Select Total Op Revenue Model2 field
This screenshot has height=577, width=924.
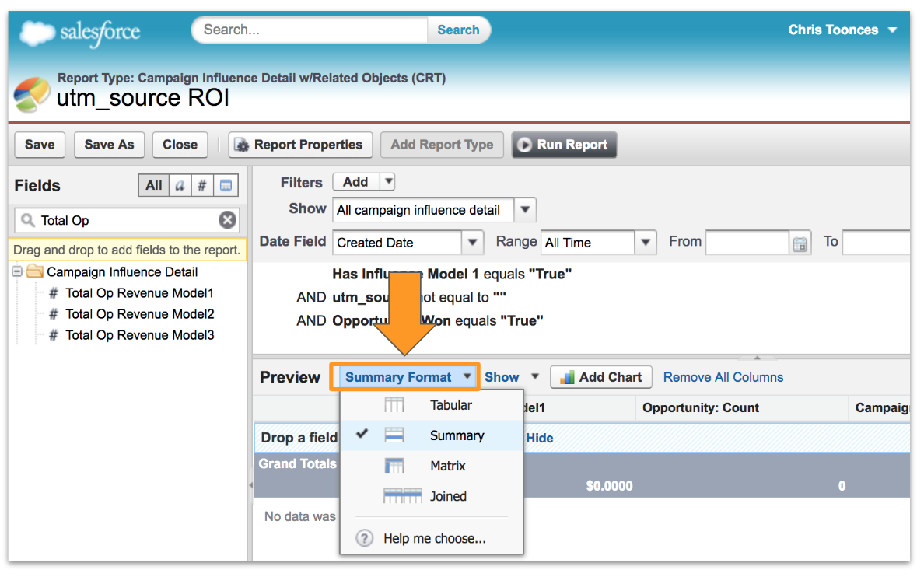(140, 314)
